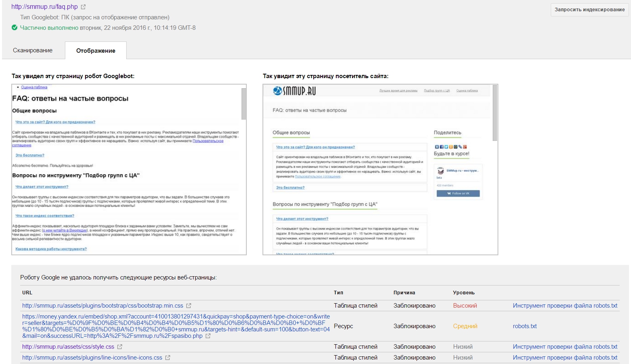Open external icon next to bootstrap.min.css
631x364 pixels.
pos(189,306)
